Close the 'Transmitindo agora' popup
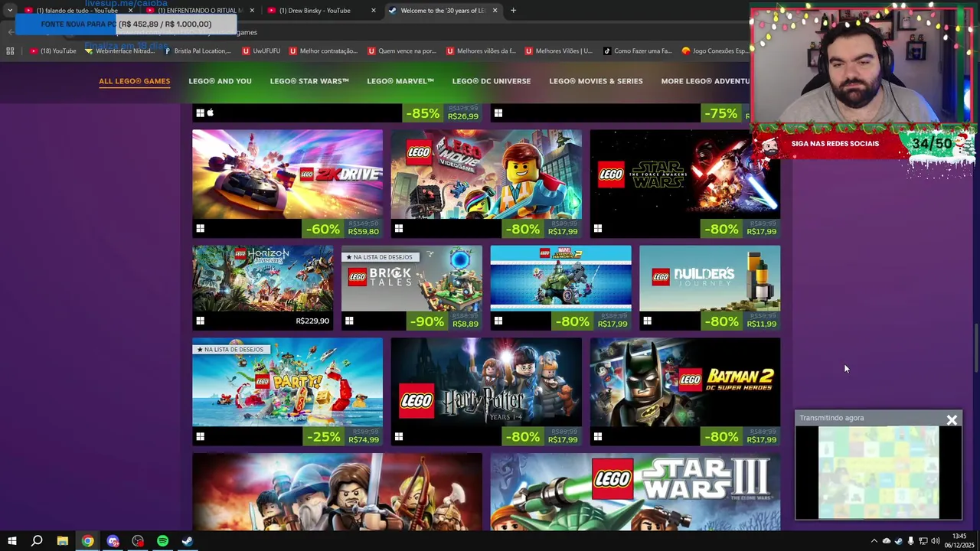Viewport: 980px width, 551px height. point(952,419)
